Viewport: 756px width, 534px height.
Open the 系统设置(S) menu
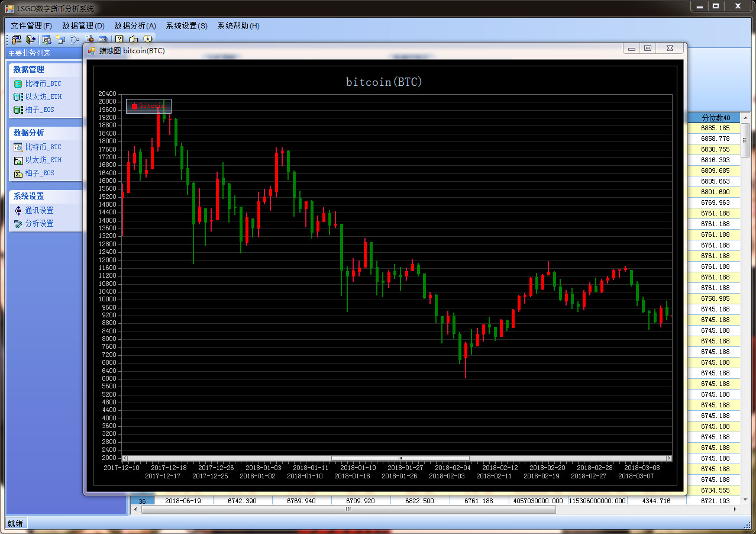[x=187, y=26]
